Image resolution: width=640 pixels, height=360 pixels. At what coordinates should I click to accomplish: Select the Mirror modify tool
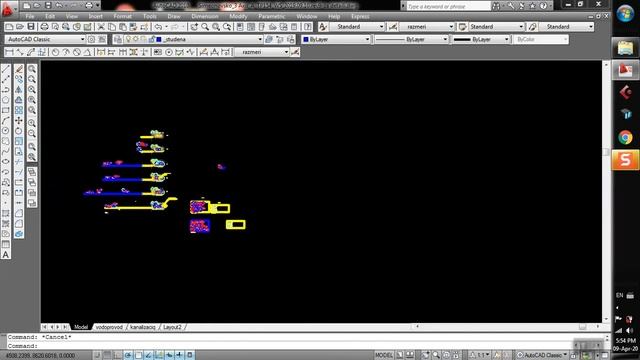point(19,89)
